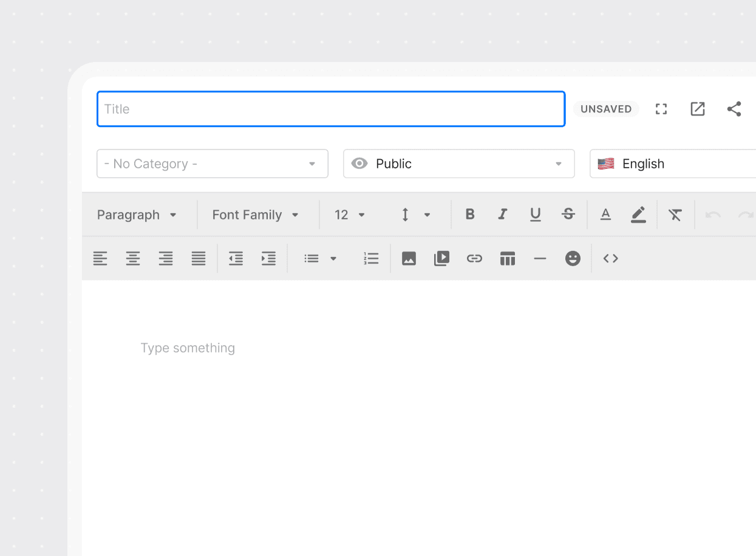Open the text color picker
This screenshot has height=556, width=756.
click(x=605, y=215)
